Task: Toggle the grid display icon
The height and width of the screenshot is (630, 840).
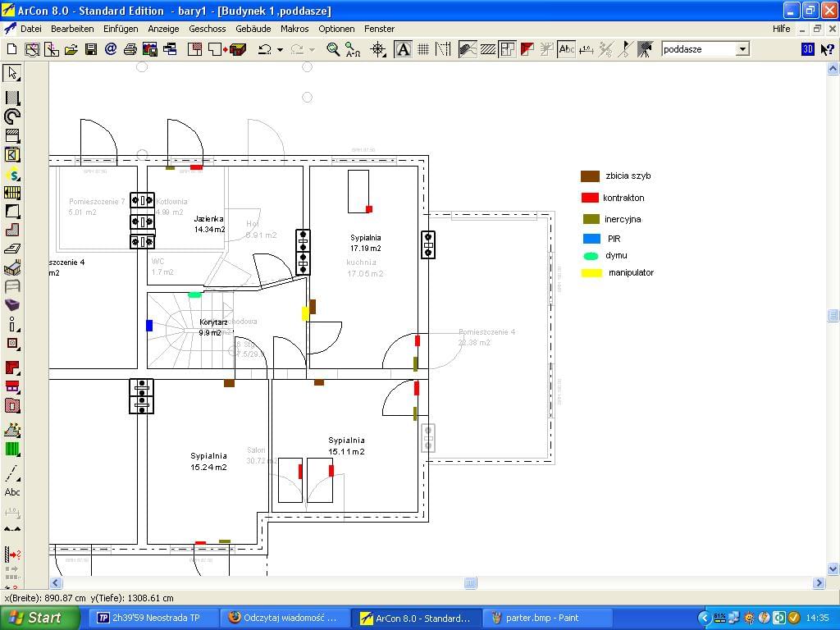Action: click(423, 49)
